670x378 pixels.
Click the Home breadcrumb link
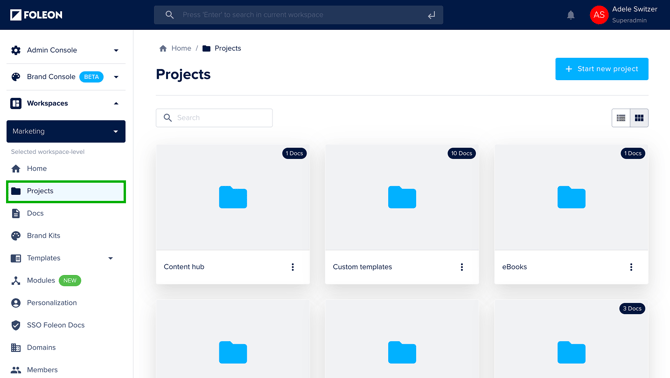click(181, 48)
